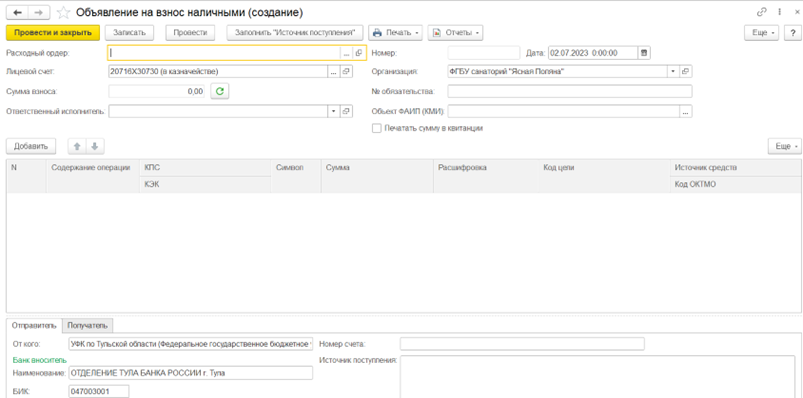This screenshot has height=398, width=803.
Task: Go forward with the right arrow
Action: 39,12
